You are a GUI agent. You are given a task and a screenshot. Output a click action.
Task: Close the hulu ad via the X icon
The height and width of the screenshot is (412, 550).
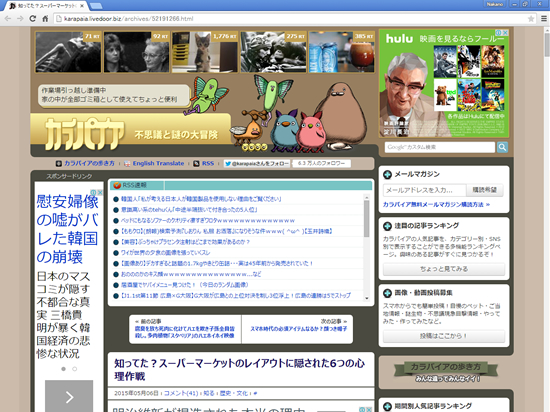tap(505, 33)
